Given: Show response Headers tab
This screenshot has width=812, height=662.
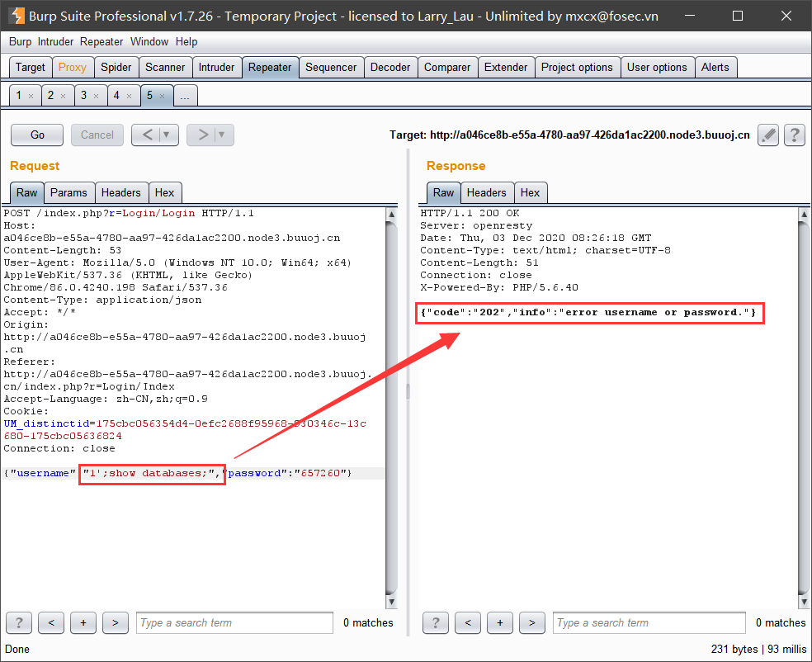Looking at the screenshot, I should pos(487,192).
